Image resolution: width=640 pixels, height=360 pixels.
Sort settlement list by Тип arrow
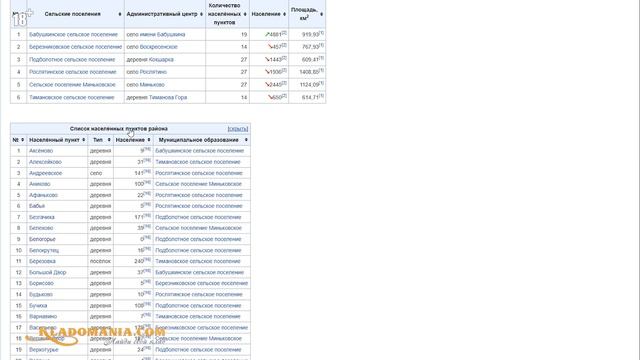pyautogui.click(x=109, y=140)
